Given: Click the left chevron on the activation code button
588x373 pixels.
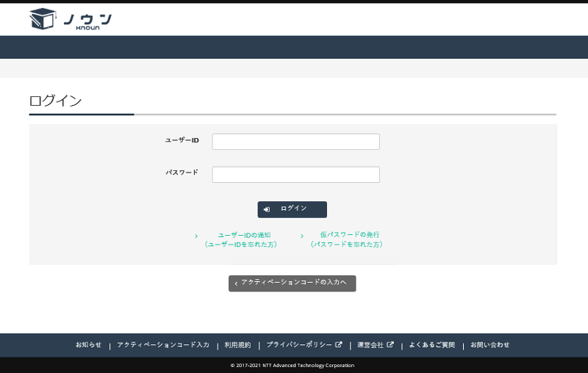Looking at the screenshot, I should pos(236,283).
